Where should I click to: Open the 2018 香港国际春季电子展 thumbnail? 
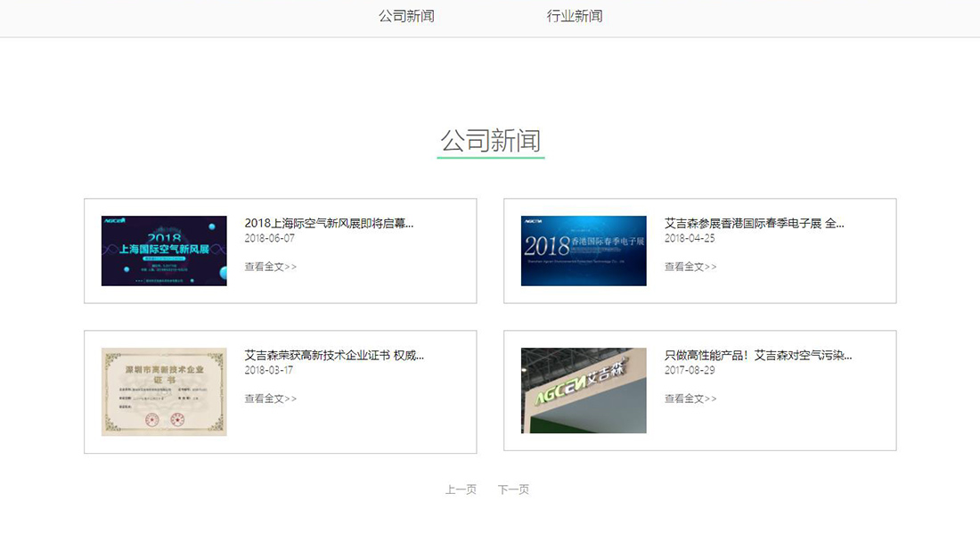(583, 251)
